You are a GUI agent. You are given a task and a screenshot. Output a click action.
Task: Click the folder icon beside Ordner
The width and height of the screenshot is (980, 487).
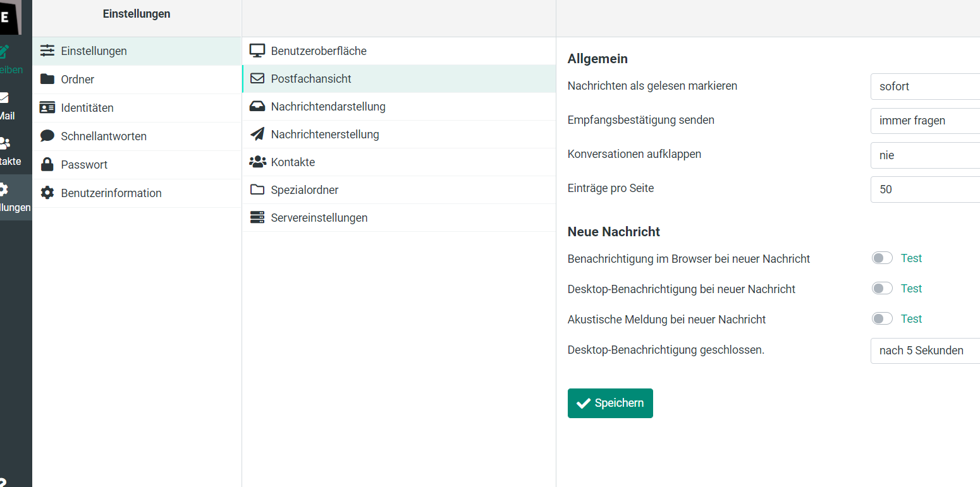pos(47,79)
